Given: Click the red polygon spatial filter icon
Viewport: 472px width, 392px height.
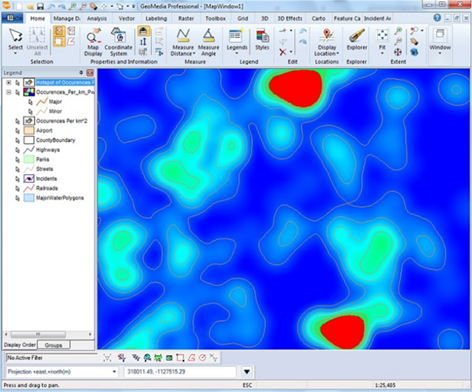Looking at the screenshot, I should 191,358.
